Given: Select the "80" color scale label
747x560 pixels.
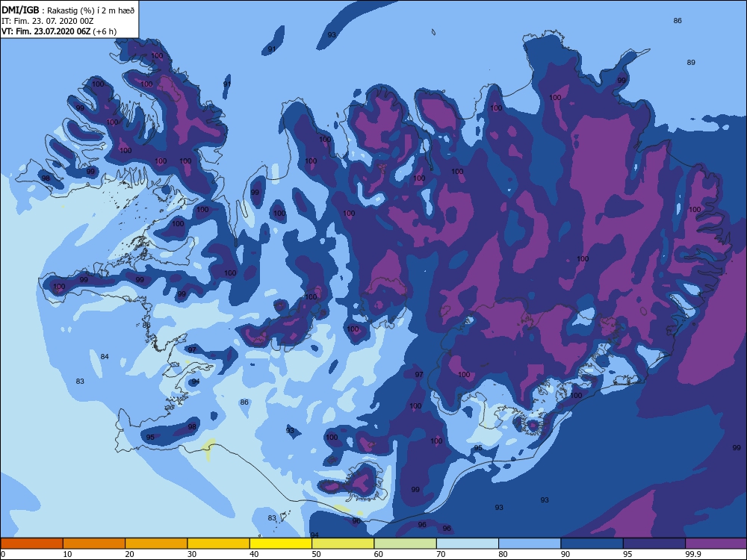Looking at the screenshot, I should (x=503, y=554).
